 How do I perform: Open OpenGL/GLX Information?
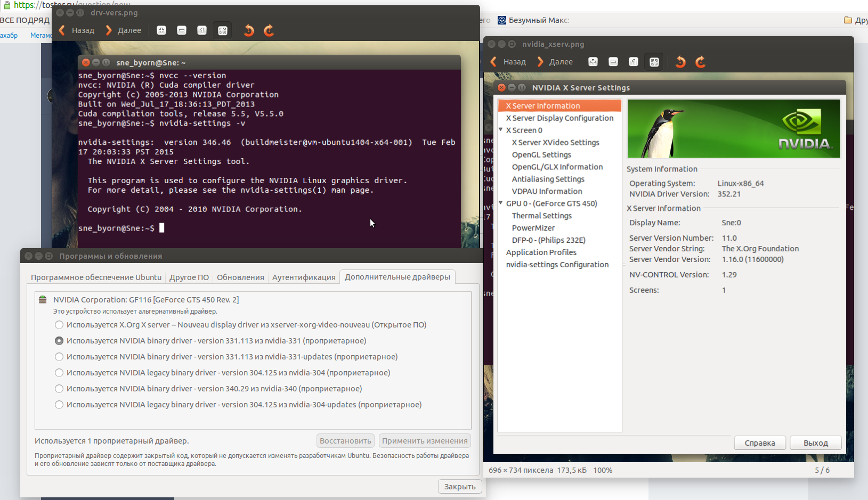(557, 167)
